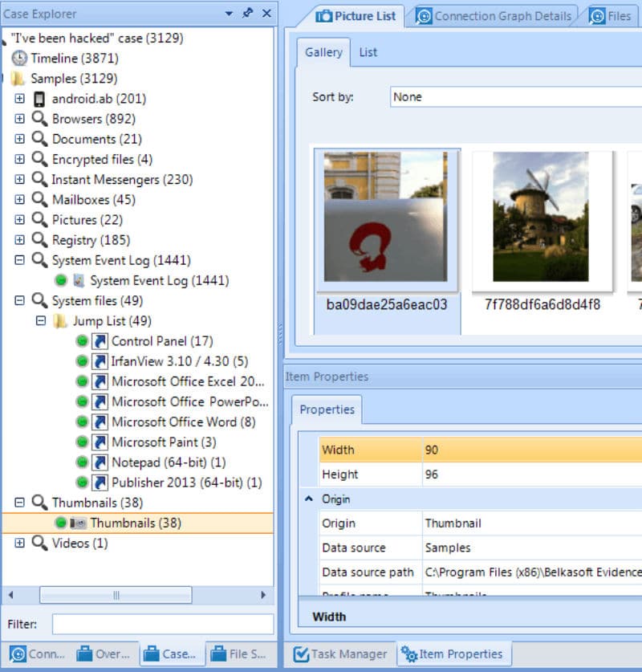The height and width of the screenshot is (672, 642).
Task: Open the Sort by dropdown
Action: pyautogui.click(x=514, y=97)
